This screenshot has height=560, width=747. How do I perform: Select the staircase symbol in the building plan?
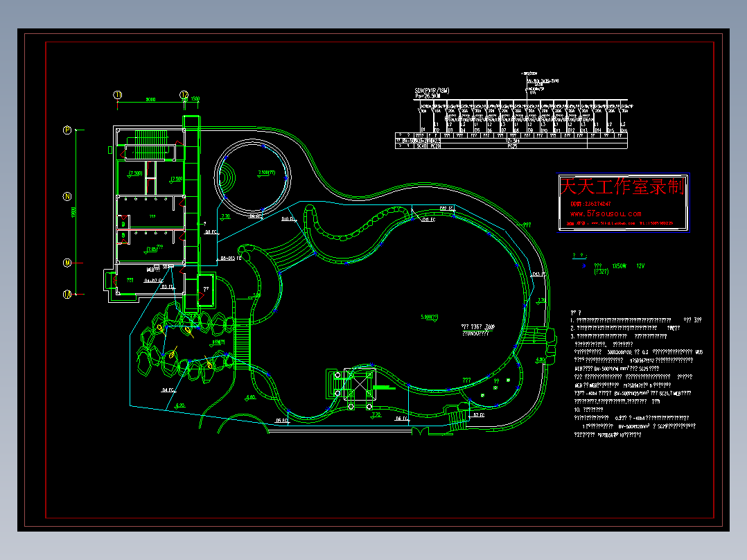pos(151,145)
